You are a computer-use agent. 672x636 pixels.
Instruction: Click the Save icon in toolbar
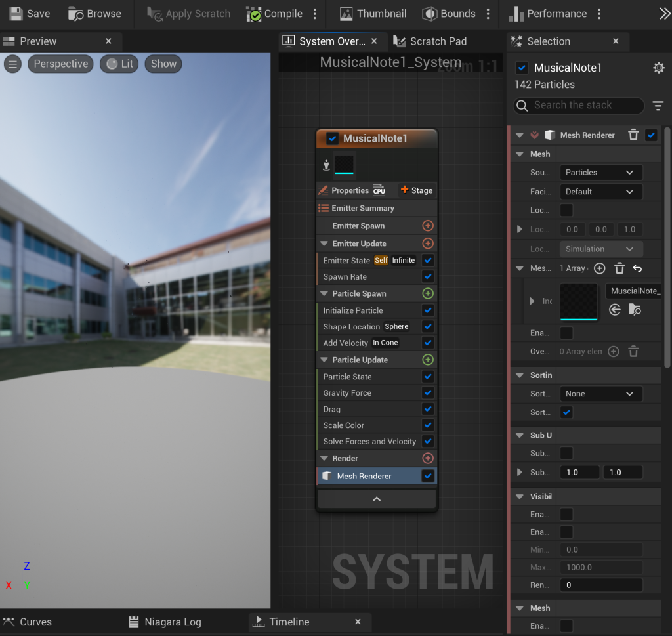(x=17, y=14)
